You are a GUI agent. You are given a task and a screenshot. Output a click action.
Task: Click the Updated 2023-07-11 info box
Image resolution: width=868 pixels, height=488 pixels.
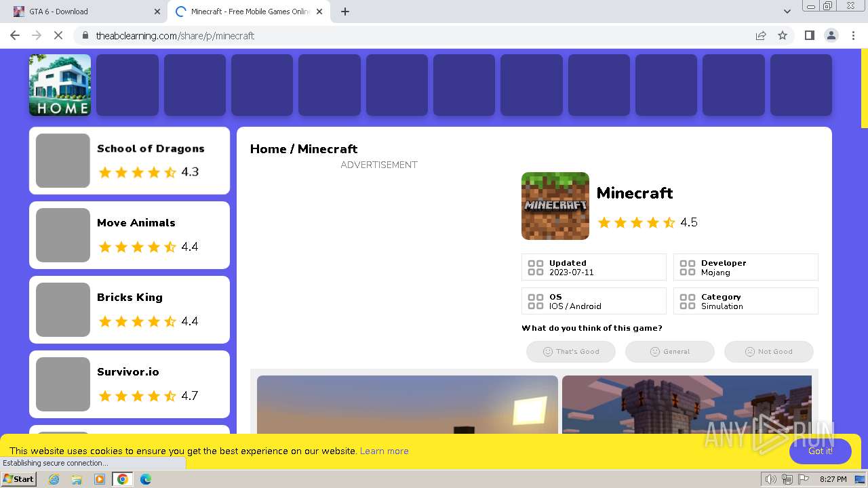pos(594,267)
